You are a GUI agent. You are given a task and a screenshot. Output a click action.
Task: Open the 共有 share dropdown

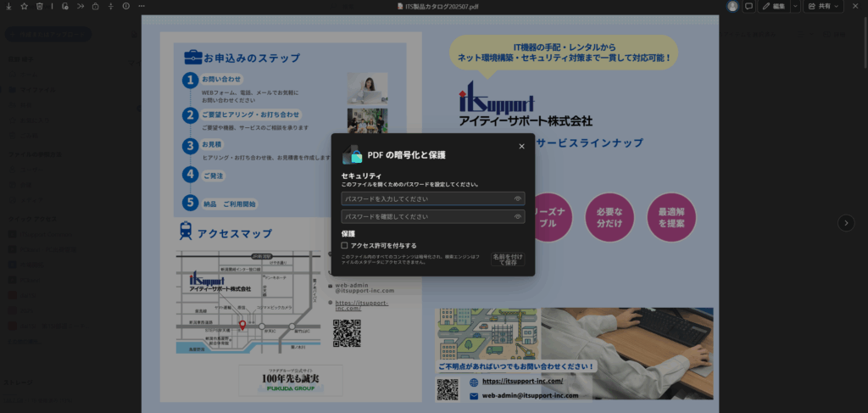(x=824, y=6)
